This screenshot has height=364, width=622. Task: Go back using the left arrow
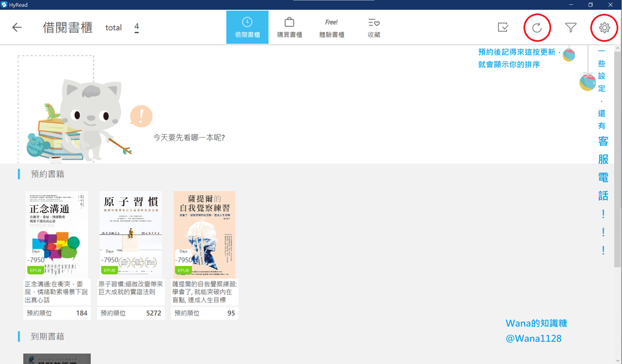16,27
